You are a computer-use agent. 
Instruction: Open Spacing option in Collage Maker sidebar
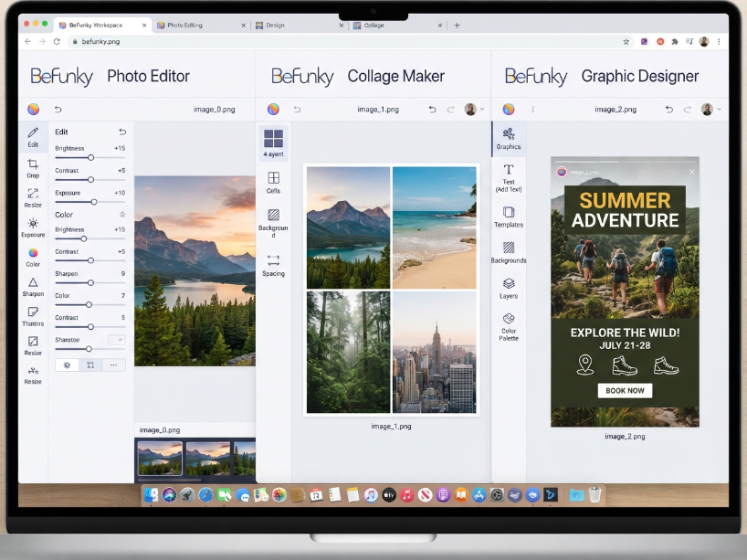[x=273, y=266]
